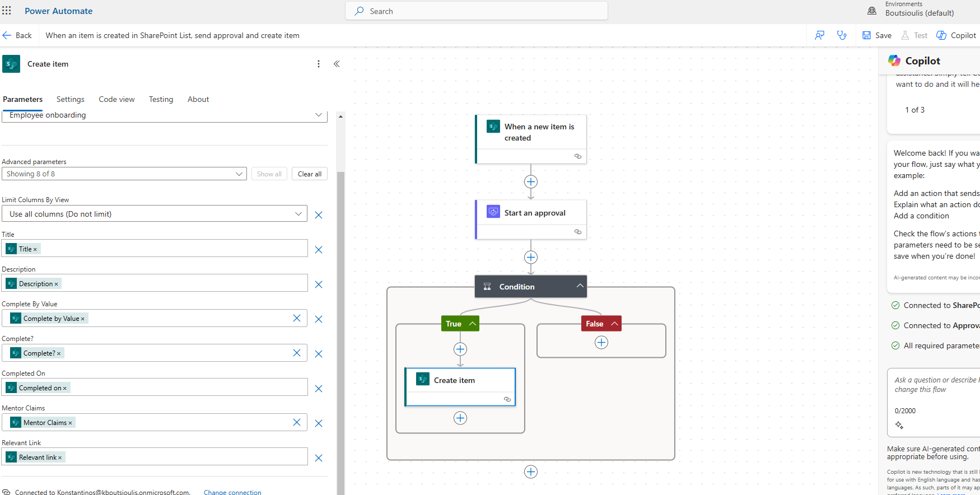This screenshot has width=980, height=495.
Task: Add a step below the Condition block
Action: pyautogui.click(x=531, y=471)
